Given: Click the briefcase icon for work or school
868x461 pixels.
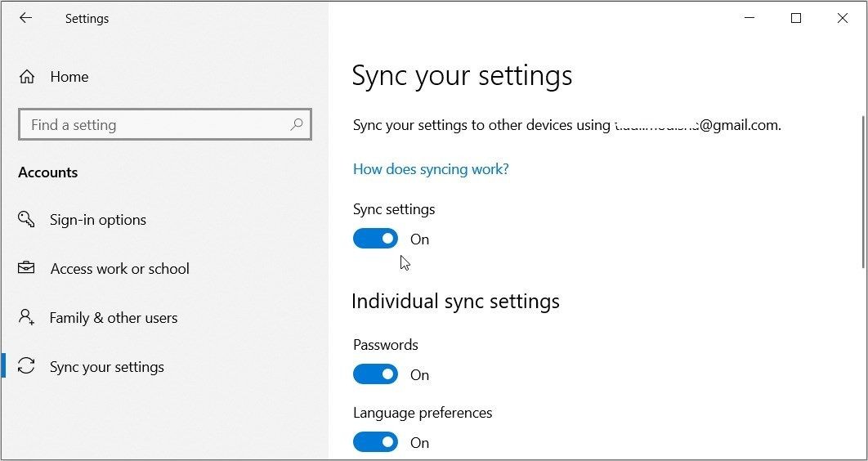Looking at the screenshot, I should tap(26, 268).
